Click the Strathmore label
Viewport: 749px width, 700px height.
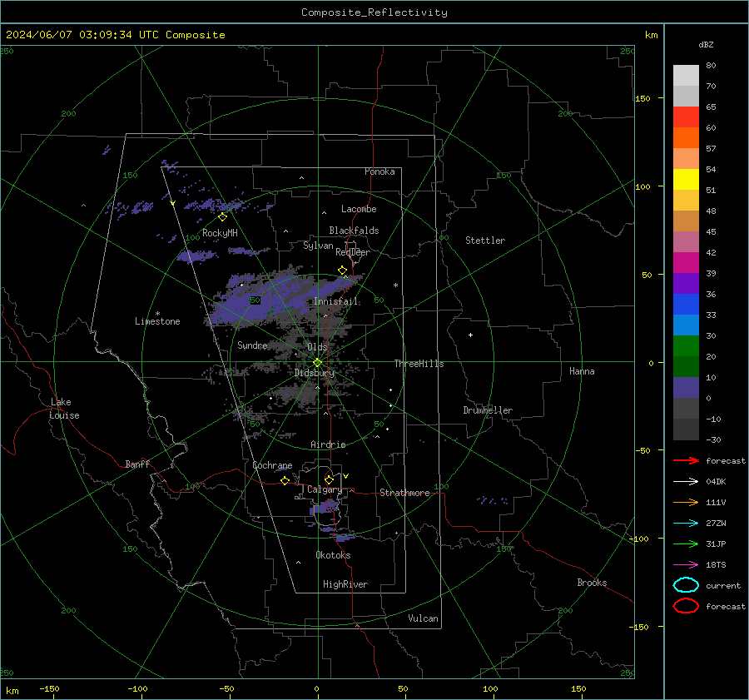[x=404, y=493]
